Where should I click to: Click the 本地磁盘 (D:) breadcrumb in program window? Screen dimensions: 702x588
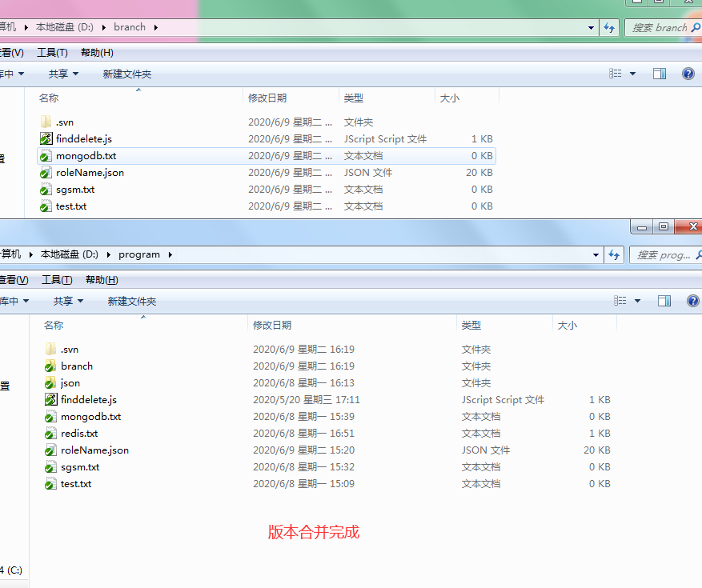tap(69, 254)
